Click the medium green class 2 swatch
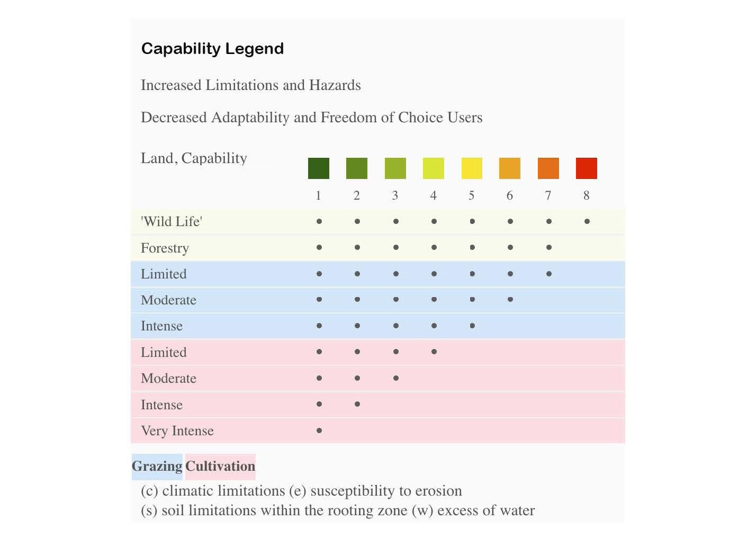Image resolution: width=756 pixels, height=547 pixels. [x=357, y=168]
